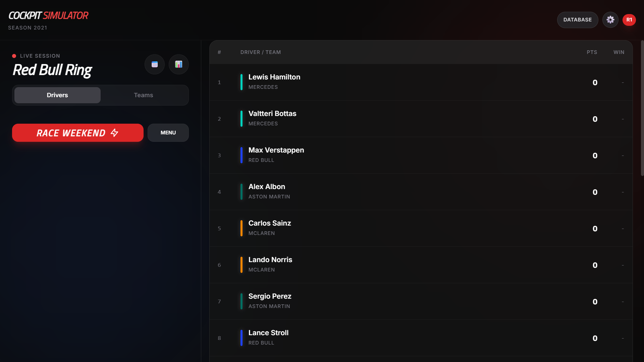Click MCLAREN under Lando Norris
This screenshot has width=644, height=362.
tap(262, 270)
